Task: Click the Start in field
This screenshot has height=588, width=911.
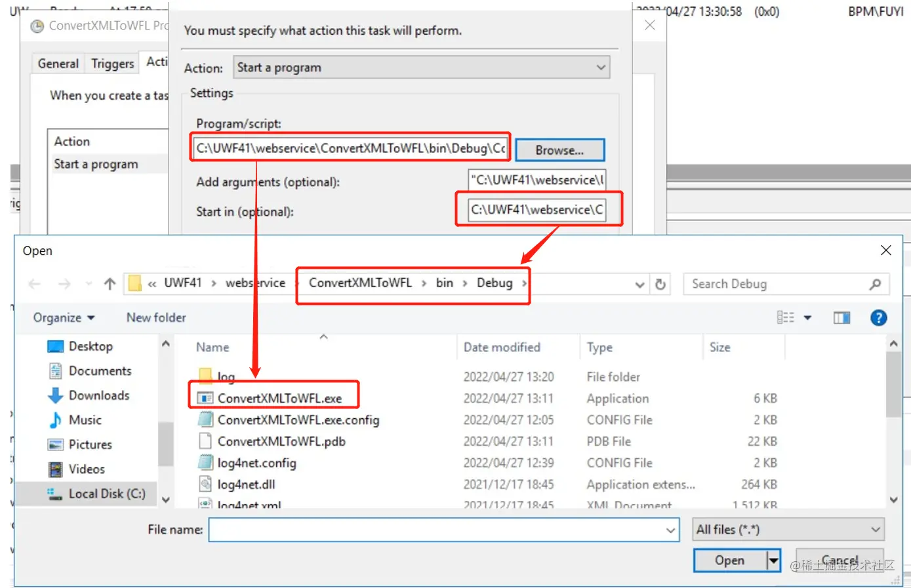Action: point(537,210)
